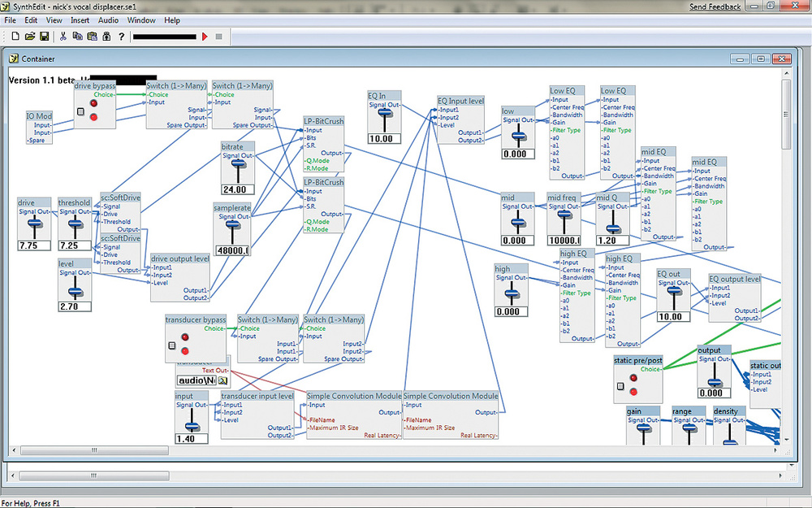The height and width of the screenshot is (508, 812).
Task: Paste using the clipboard toolbar icon
Action: (x=93, y=37)
